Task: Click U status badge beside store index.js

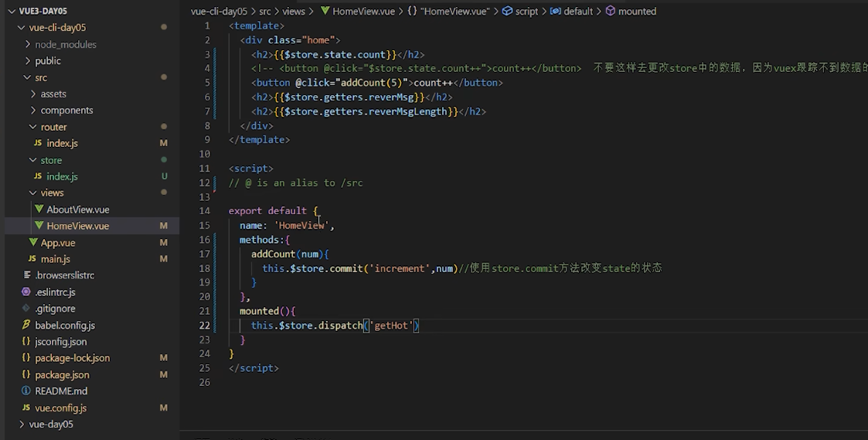Action: click(164, 176)
